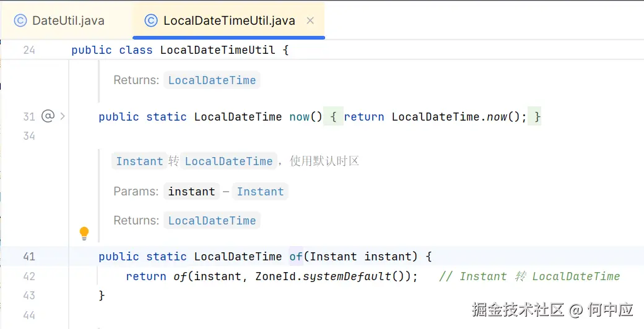Click the 使用默认时区 doc text
644x329 pixels.
tap(324, 161)
